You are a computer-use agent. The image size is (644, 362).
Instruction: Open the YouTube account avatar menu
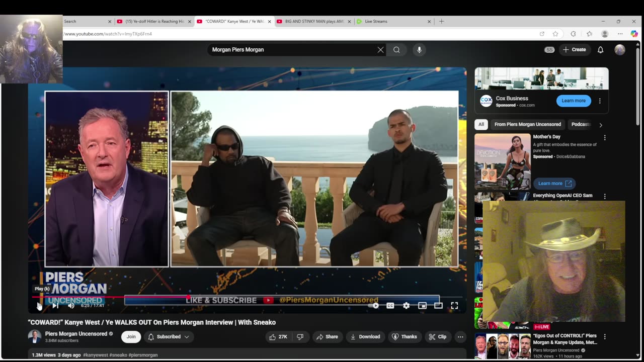pos(620,50)
